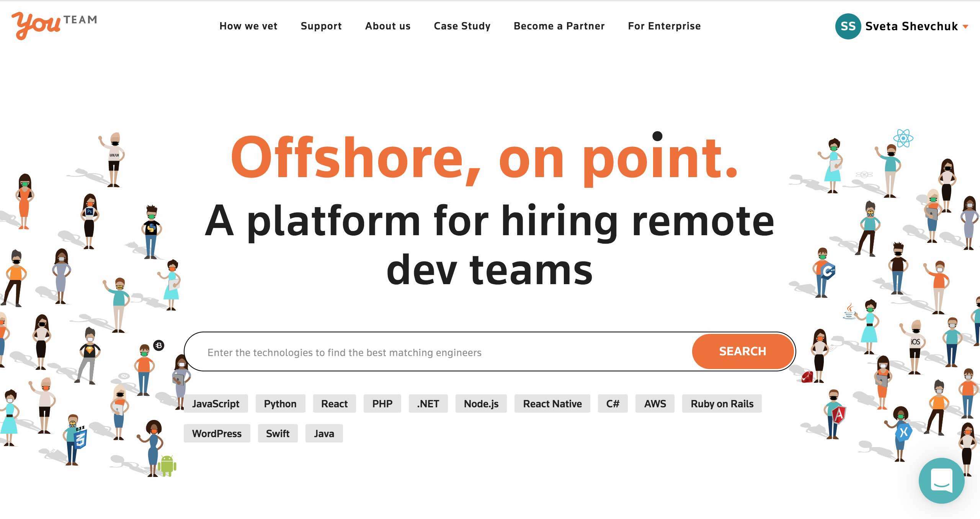This screenshot has height=519, width=980.
Task: Click the C++ hexagon icon
Action: click(x=828, y=271)
